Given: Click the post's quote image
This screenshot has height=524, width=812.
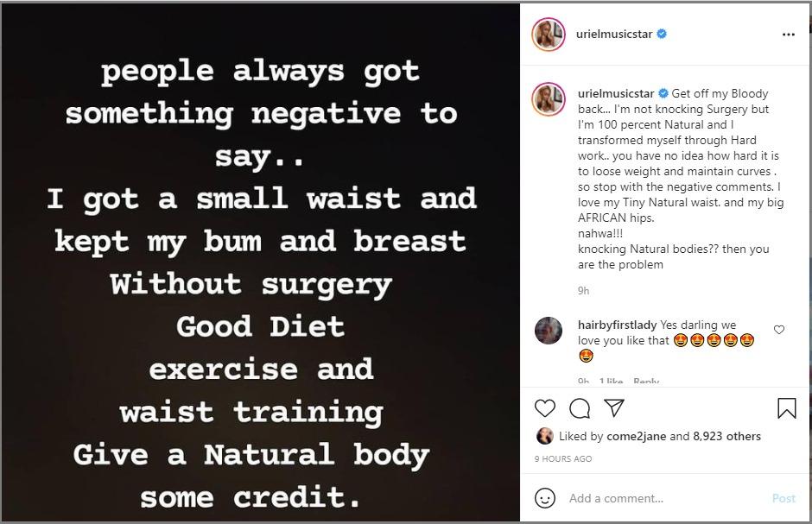Looking at the screenshot, I should coord(260,262).
